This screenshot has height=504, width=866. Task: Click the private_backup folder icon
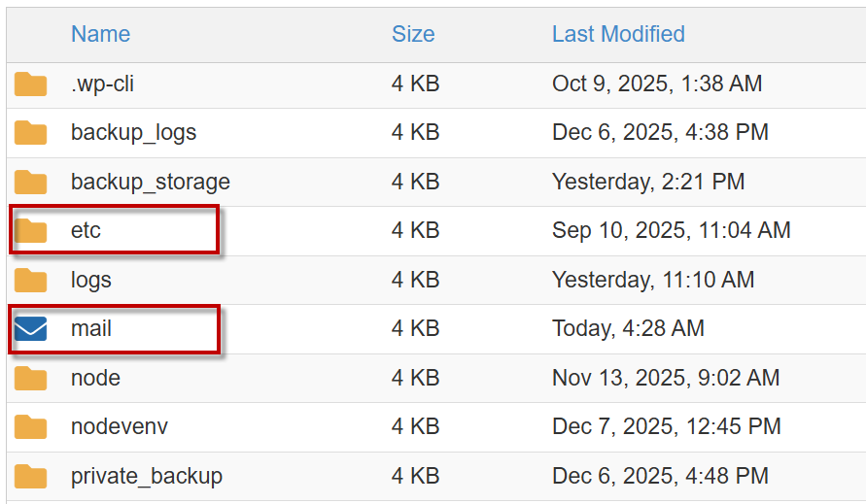click(31, 476)
